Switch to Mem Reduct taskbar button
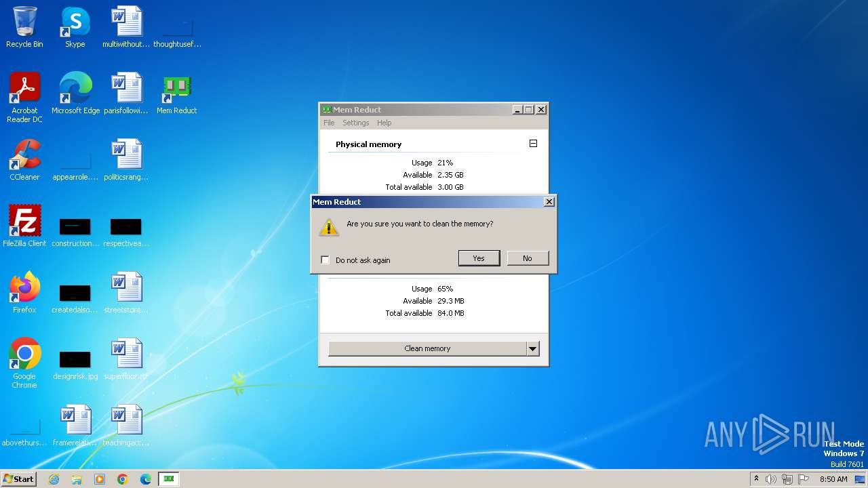Viewport: 868px width, 488px height. tap(169, 479)
